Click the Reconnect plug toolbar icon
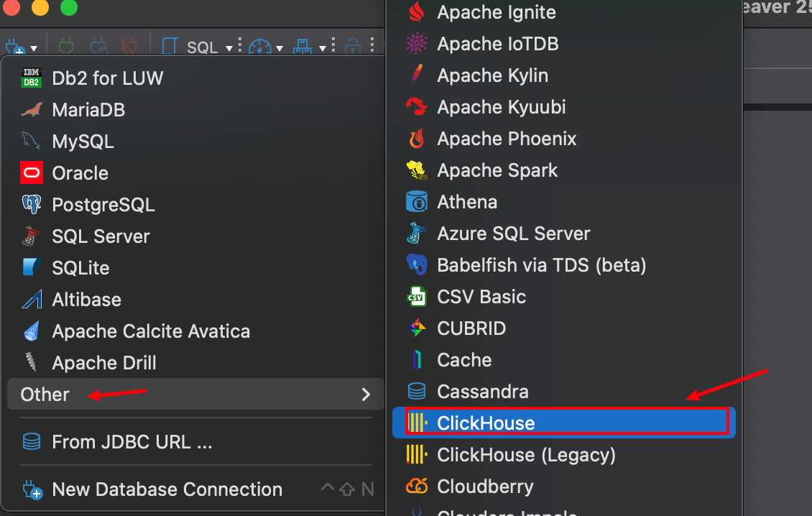 click(x=98, y=46)
